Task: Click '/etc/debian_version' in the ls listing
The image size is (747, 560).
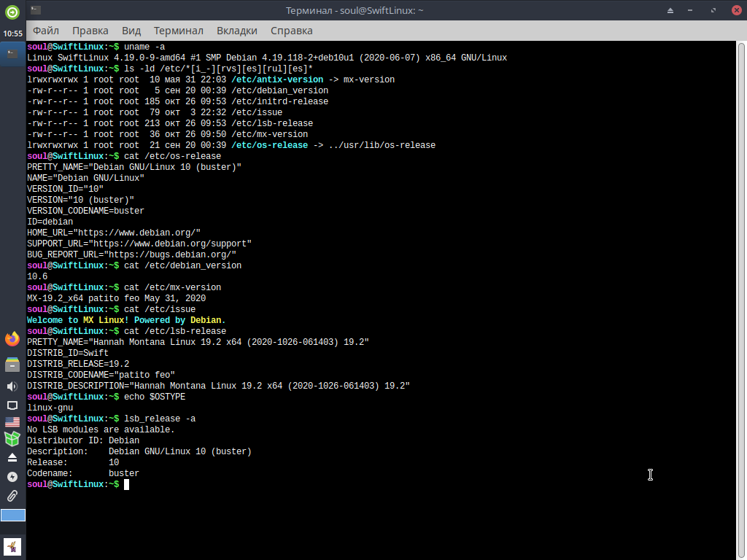Action: pos(279,90)
